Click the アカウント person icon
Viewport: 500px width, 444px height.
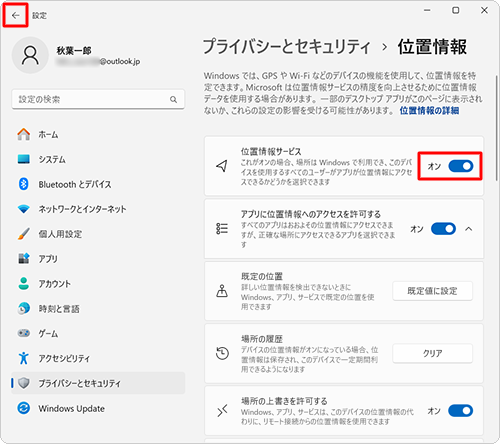pos(24,284)
